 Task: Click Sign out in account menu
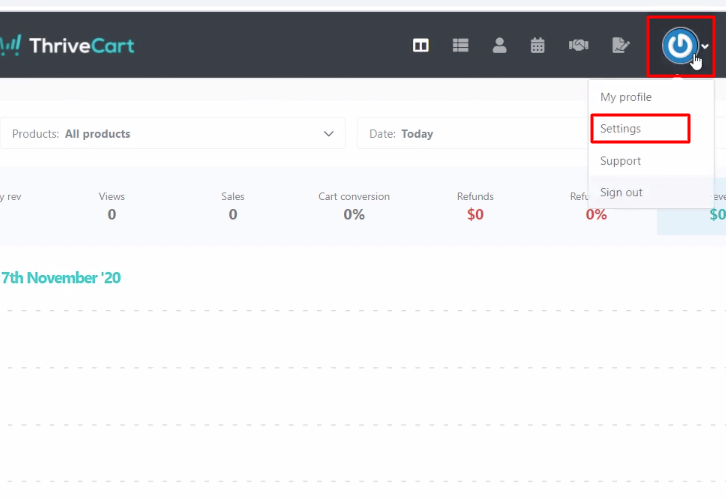[x=621, y=192]
